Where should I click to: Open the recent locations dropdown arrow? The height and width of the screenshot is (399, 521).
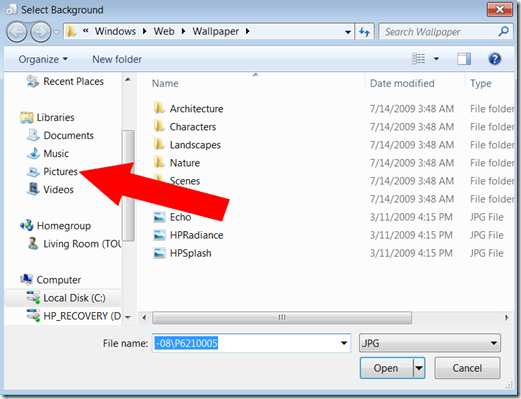pos(57,32)
